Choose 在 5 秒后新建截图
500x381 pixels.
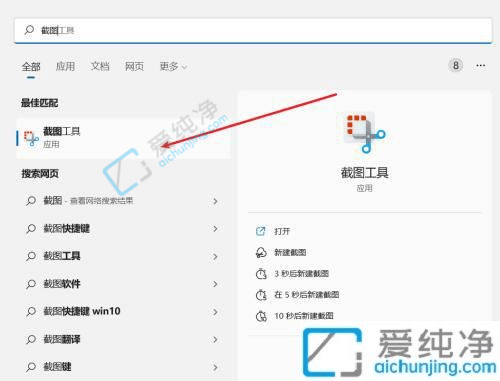(307, 295)
